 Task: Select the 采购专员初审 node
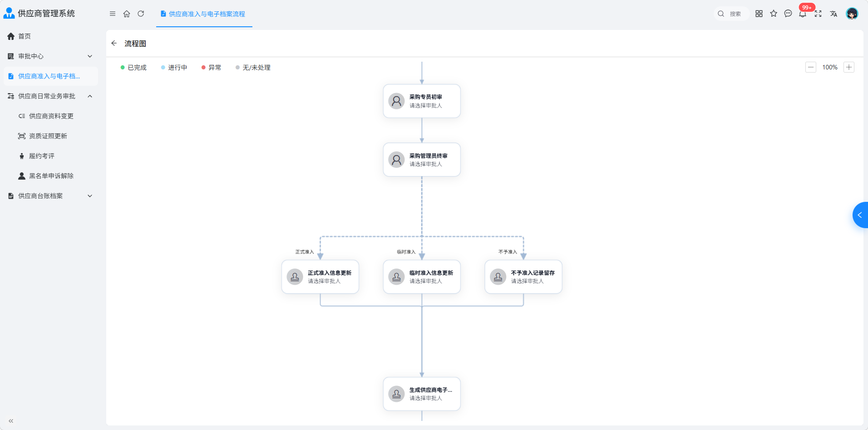tap(422, 101)
